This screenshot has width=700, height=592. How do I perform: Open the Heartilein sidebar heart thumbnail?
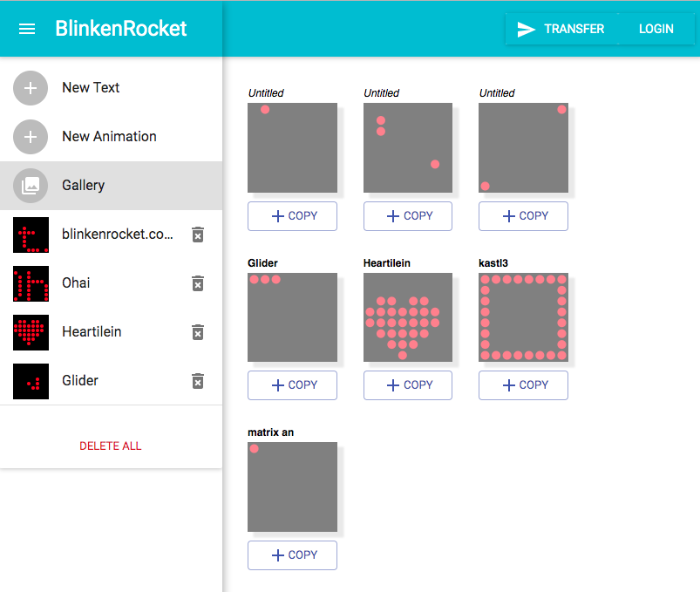[31, 332]
